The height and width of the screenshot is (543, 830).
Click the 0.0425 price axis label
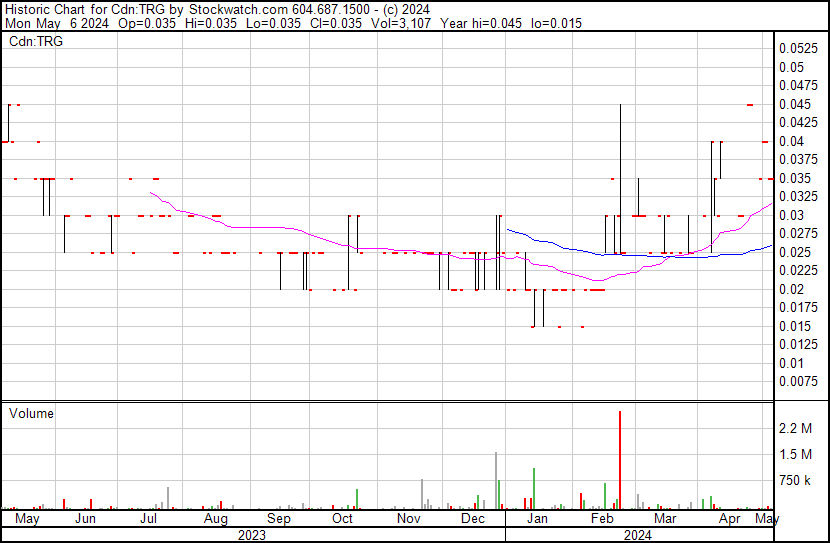pos(798,123)
